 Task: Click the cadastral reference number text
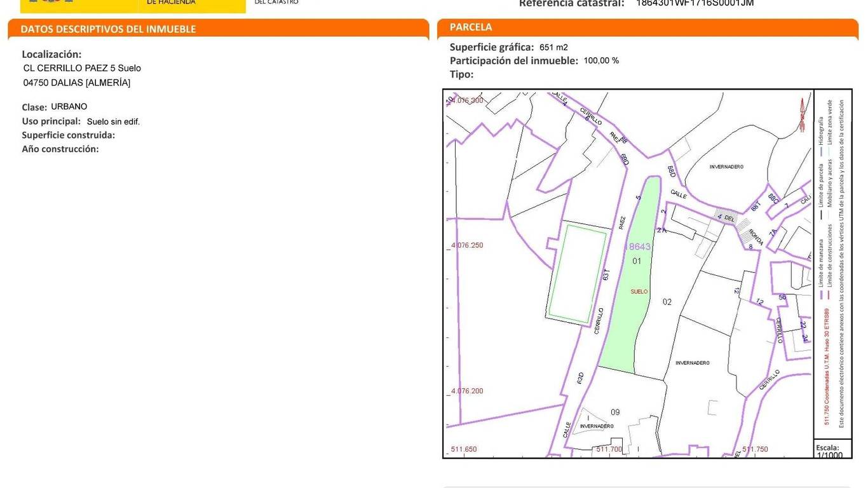695,3
